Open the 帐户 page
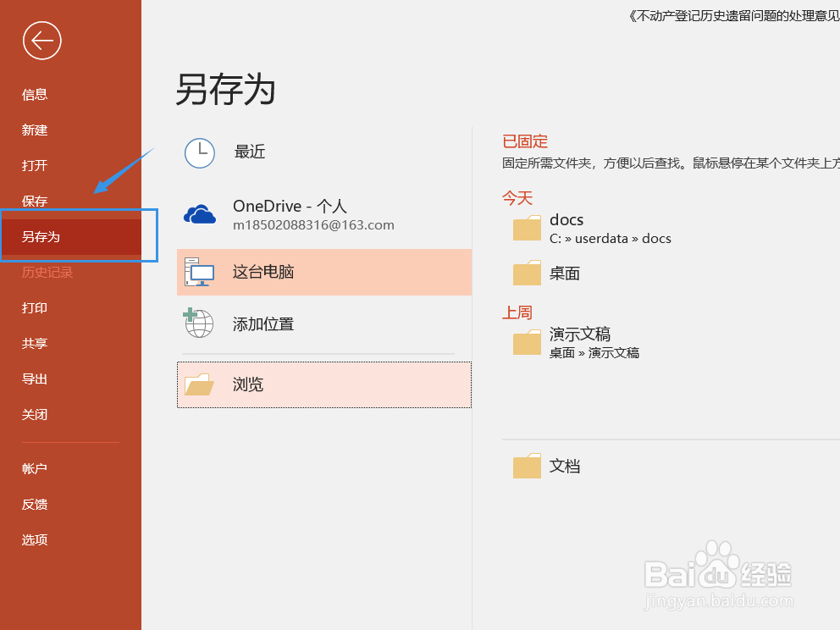The width and height of the screenshot is (840, 630). (x=35, y=469)
